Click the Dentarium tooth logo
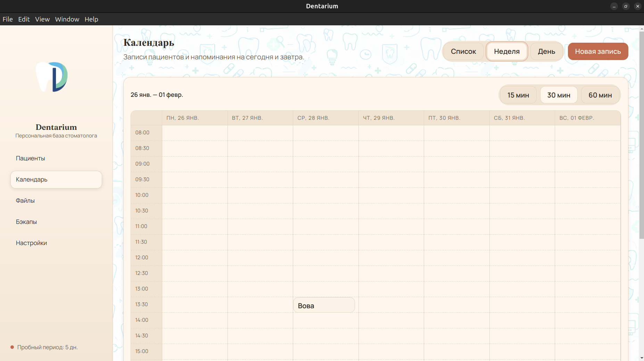644x361 pixels. (52, 77)
